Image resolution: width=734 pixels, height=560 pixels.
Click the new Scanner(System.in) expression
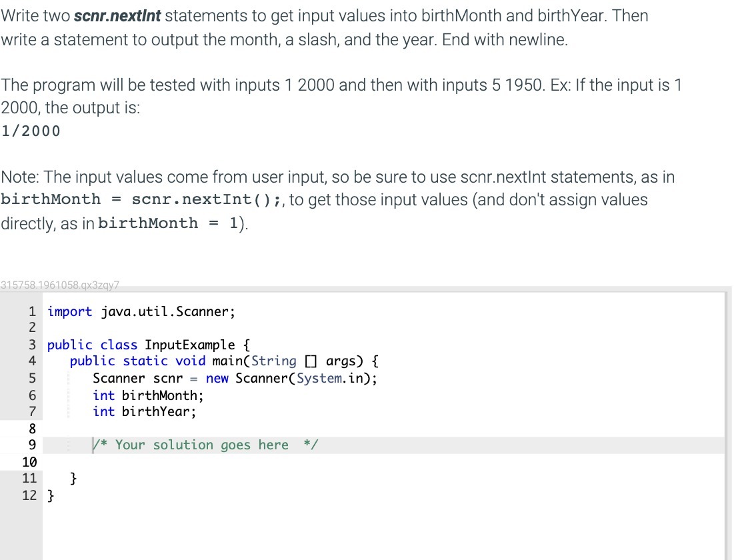(290, 378)
